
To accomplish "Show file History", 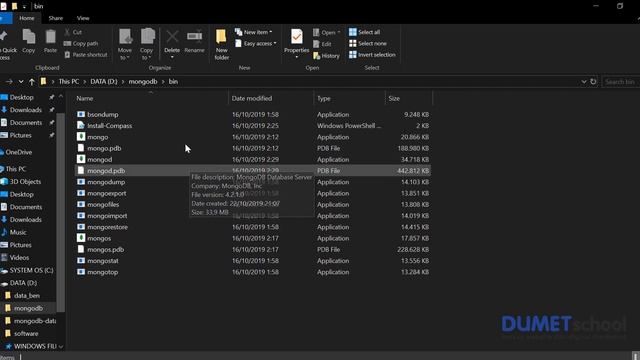I will tap(326, 56).
